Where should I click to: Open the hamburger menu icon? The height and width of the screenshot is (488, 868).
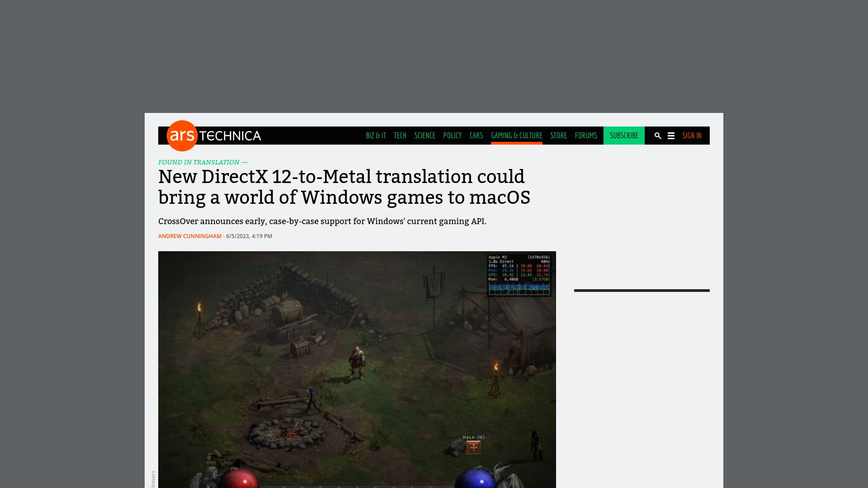click(671, 136)
